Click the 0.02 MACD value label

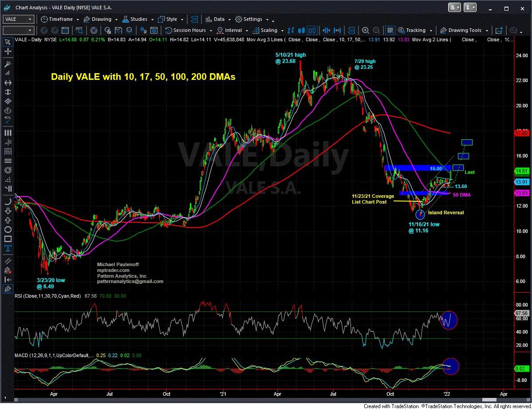pyautogui.click(x=521, y=369)
